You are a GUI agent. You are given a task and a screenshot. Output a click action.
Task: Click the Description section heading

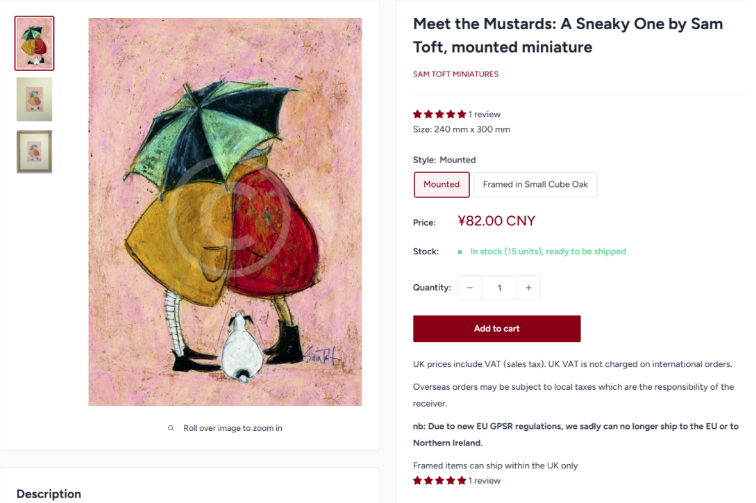(x=48, y=493)
